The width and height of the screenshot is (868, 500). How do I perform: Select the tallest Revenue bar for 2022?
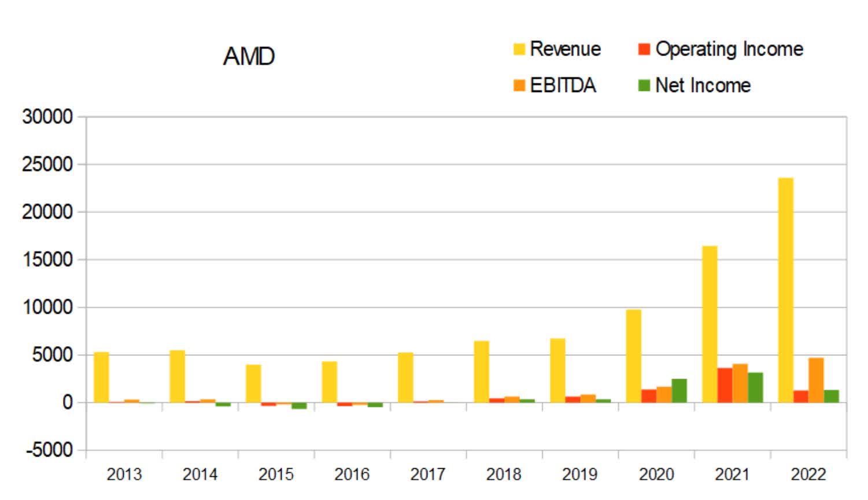point(786,289)
